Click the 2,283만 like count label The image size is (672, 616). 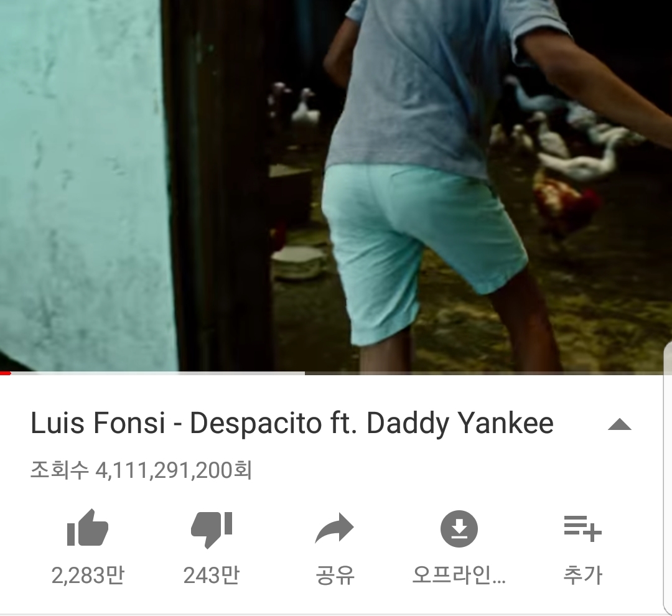(88, 576)
